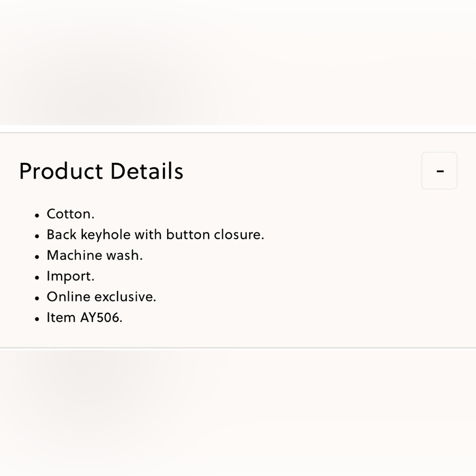Viewport: 476px width, 476px height.
Task: Click the bullet before Online exclusive
Action: (x=37, y=298)
